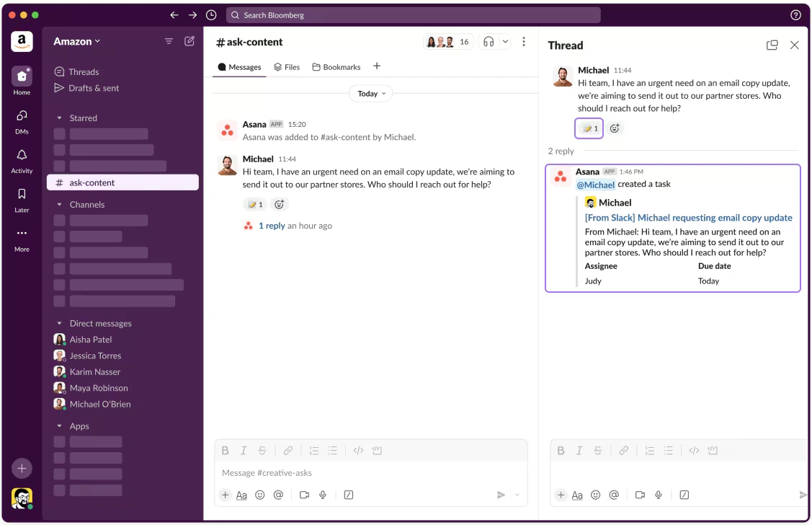Start a huddle with the headphones icon
This screenshot has height=525, width=812.
(x=487, y=41)
